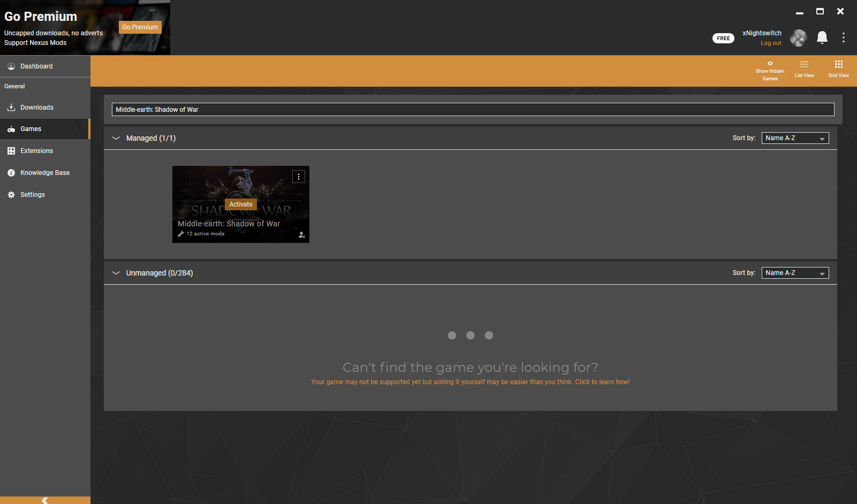The image size is (857, 504).
Task: Open Vortex Settings from the sidebar
Action: [x=32, y=194]
